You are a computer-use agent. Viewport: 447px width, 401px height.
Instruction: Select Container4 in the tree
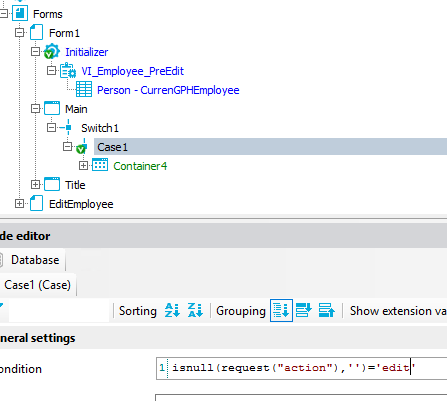tap(140, 166)
